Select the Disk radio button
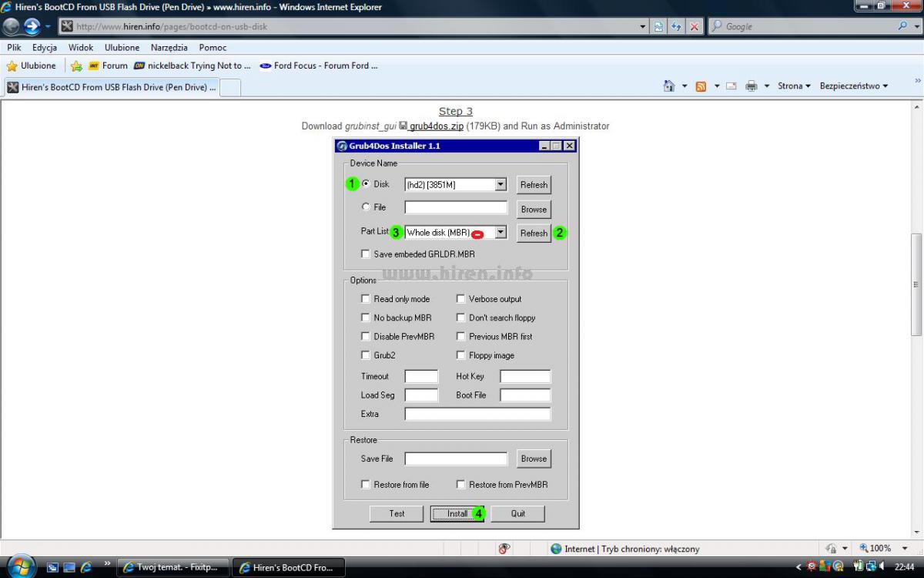This screenshot has height=578, width=924. click(366, 184)
